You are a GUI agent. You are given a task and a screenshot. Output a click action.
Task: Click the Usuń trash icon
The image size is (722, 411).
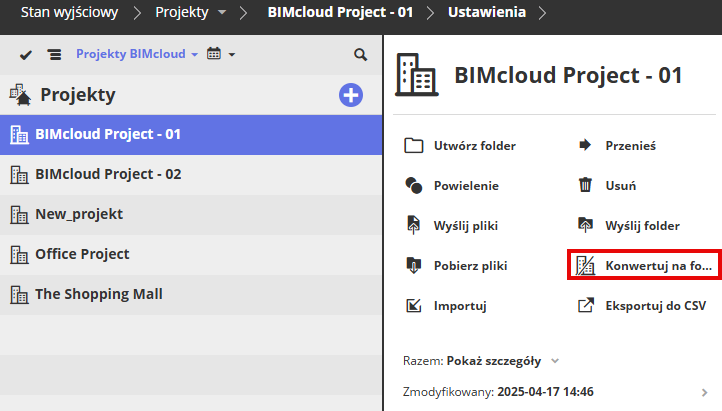[x=585, y=185]
